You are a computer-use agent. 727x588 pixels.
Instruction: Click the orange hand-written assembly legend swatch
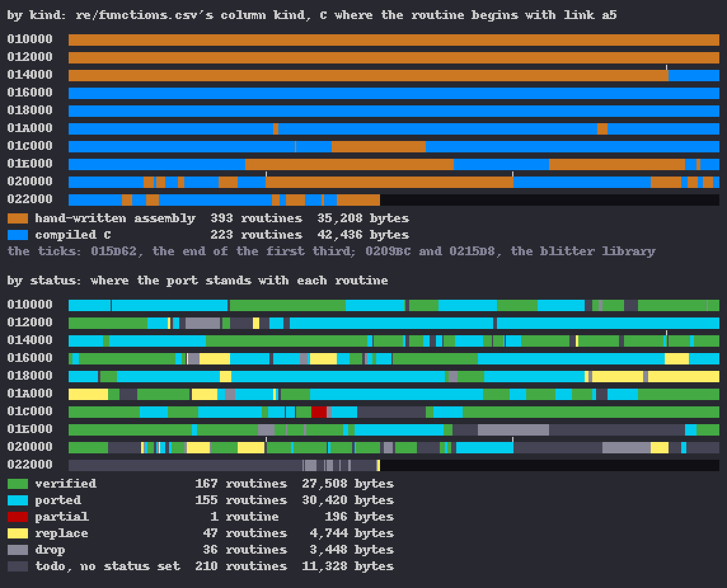pos(18,218)
